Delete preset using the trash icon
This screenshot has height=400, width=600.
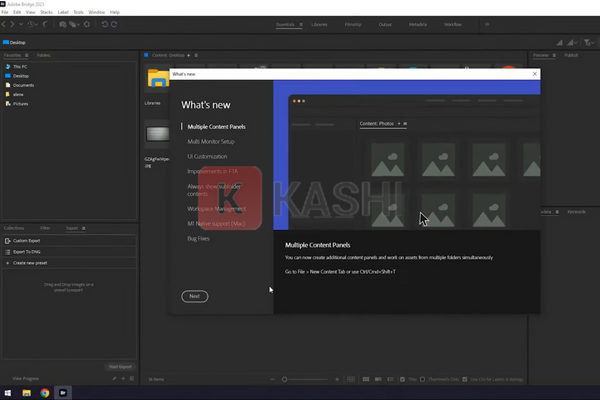[x=130, y=379]
